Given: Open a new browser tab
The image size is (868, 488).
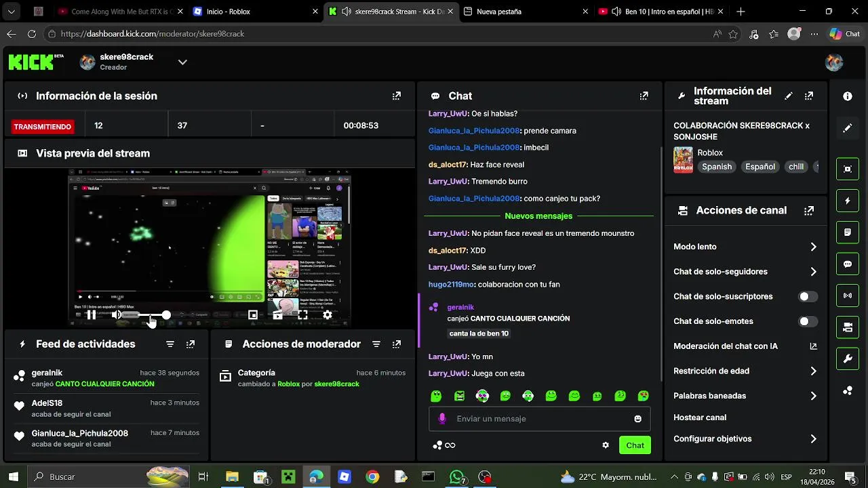Looking at the screenshot, I should coord(741,12).
